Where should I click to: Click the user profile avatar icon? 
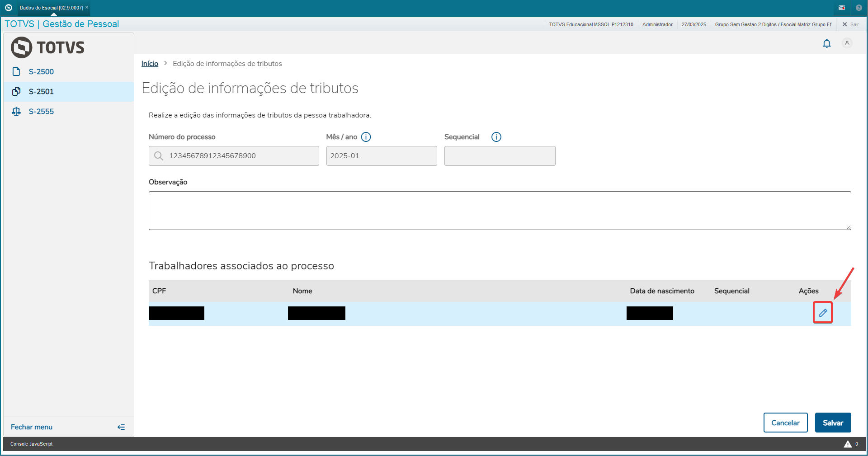(x=847, y=43)
